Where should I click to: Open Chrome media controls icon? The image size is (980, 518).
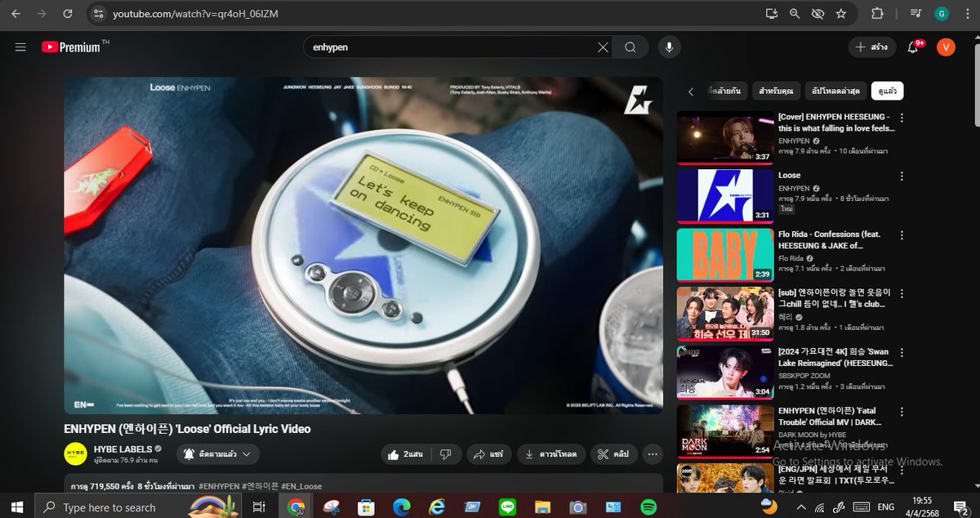tap(916, 14)
